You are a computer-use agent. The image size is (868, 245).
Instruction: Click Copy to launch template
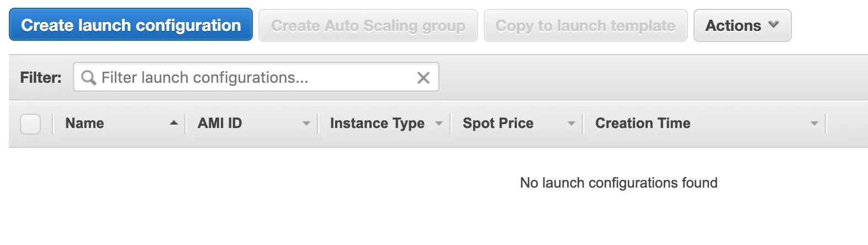(585, 26)
